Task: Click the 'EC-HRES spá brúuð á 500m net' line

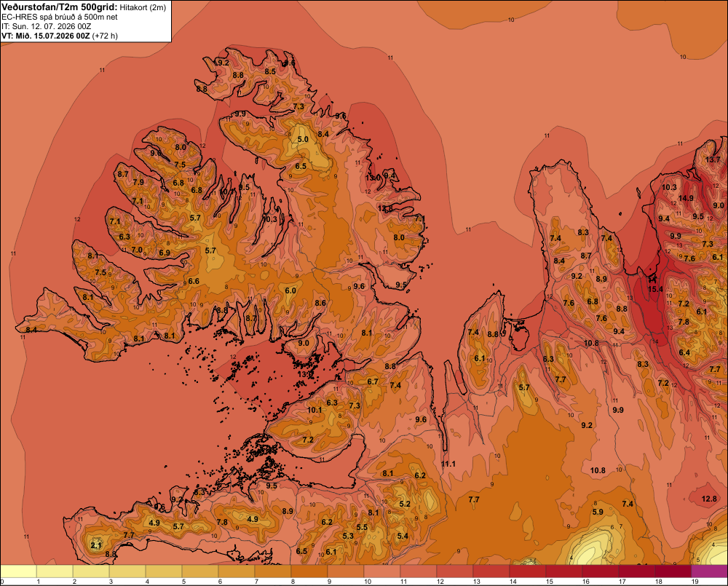Action: [x=60, y=17]
